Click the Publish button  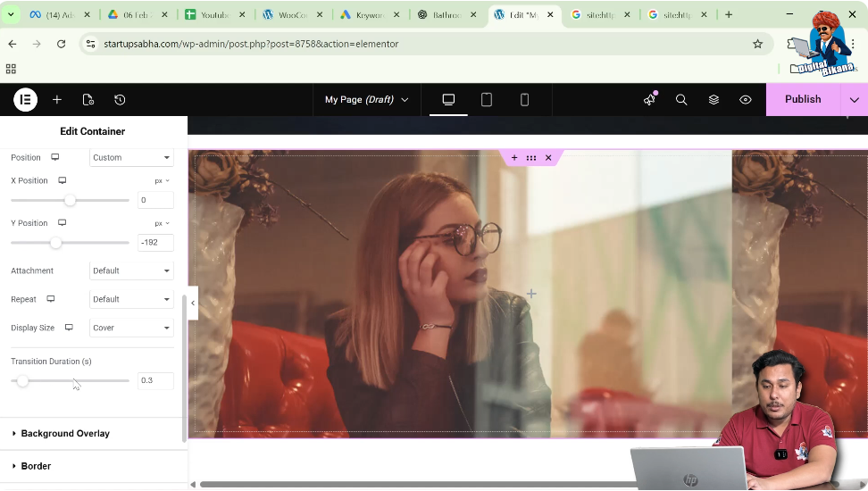pyautogui.click(x=803, y=100)
